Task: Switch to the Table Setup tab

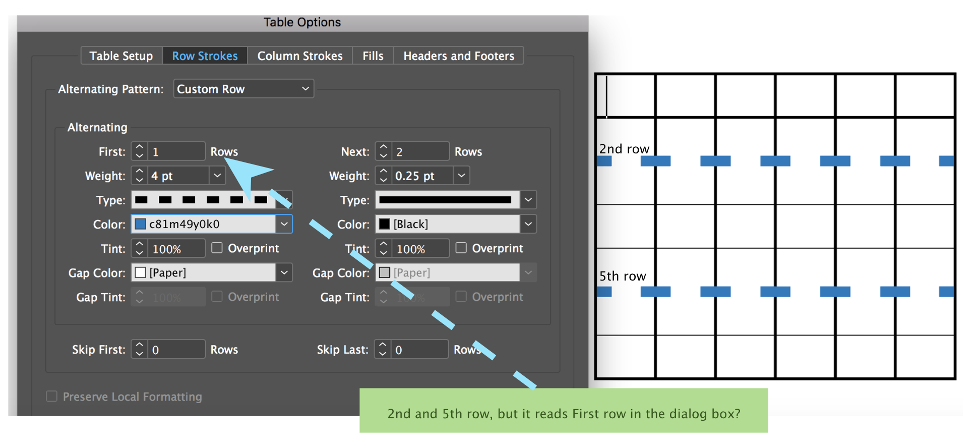Action: 121,56
